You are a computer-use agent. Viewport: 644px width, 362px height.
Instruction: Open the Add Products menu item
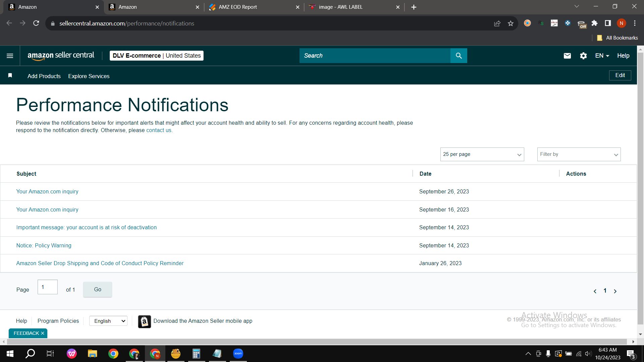(44, 76)
